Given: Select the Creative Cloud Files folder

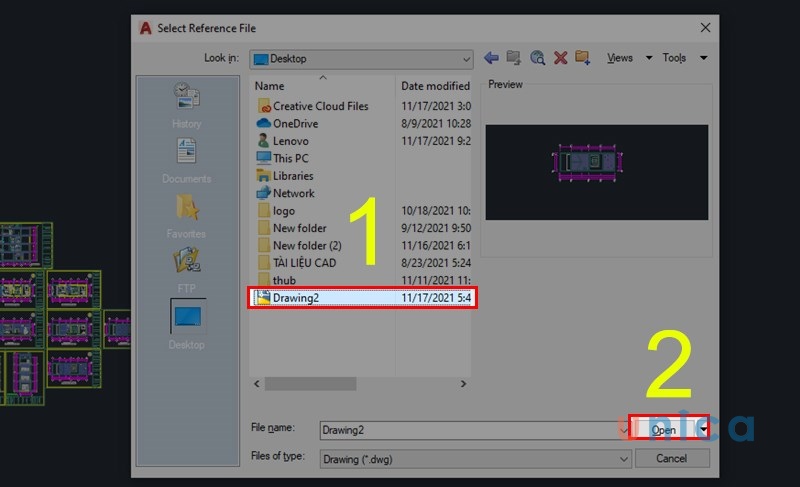Looking at the screenshot, I should (320, 106).
